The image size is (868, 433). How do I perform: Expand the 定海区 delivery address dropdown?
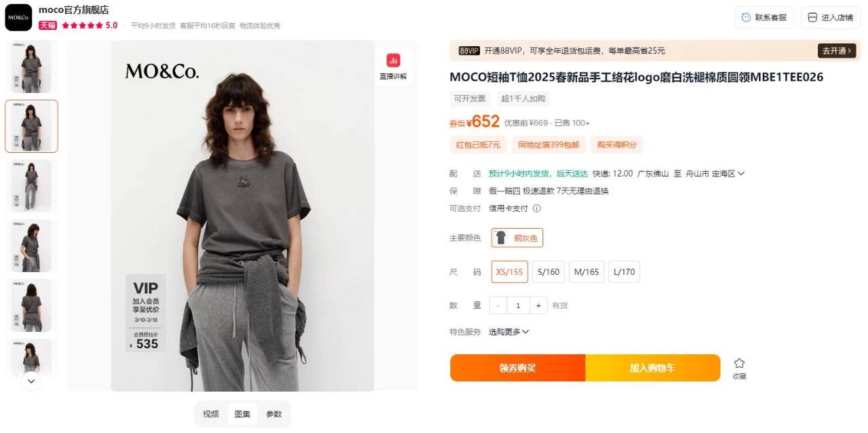click(x=741, y=174)
